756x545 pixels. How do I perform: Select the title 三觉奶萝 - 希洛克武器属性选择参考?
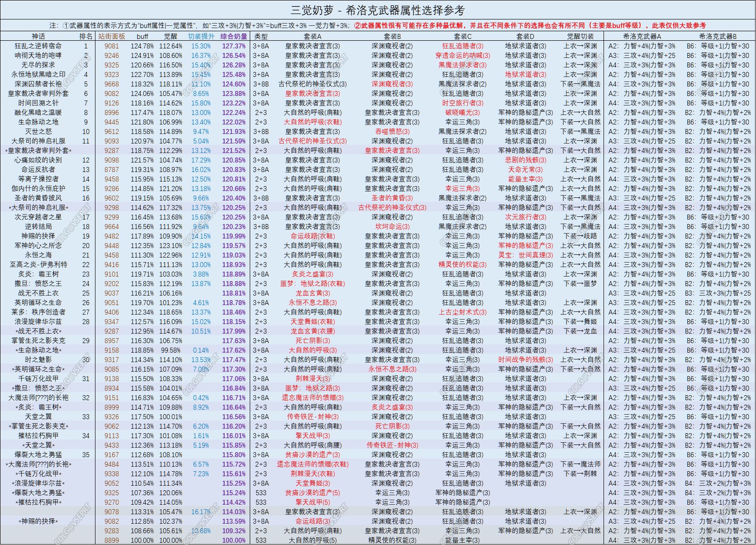(x=378, y=10)
